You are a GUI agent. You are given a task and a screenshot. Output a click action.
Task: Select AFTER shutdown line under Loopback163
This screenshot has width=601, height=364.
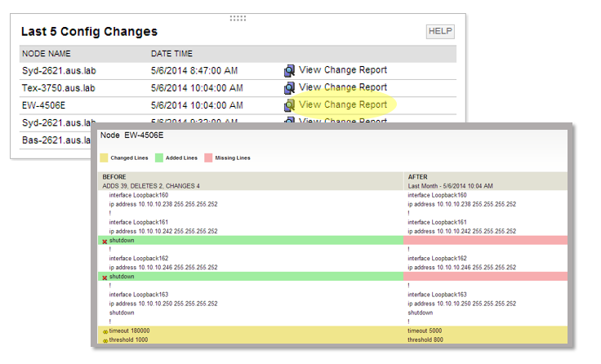pos(420,313)
